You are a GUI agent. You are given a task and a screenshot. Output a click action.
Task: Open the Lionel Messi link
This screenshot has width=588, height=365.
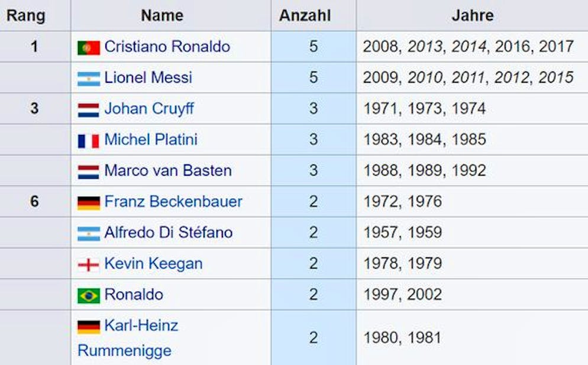pos(148,77)
